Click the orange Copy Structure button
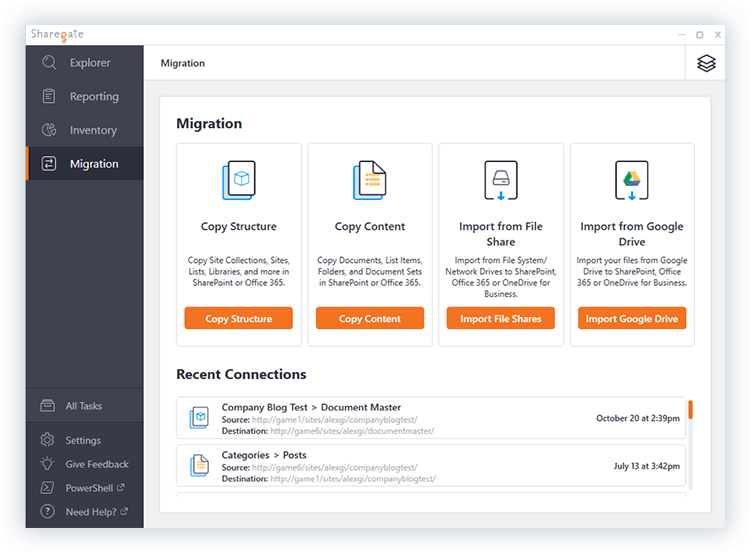The width and height of the screenshot is (750, 553). pyautogui.click(x=239, y=318)
